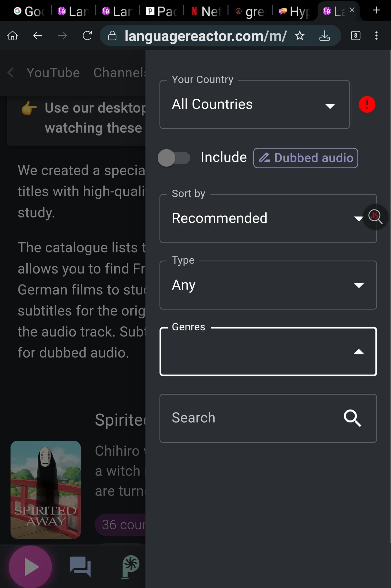Click the search magnifier icon
The width and height of the screenshot is (391, 588).
(x=352, y=418)
